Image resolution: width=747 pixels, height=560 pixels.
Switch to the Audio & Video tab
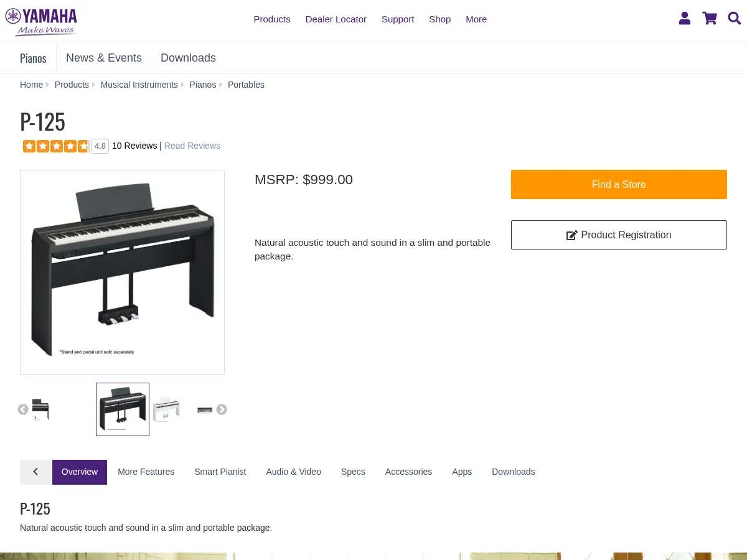coord(293,472)
